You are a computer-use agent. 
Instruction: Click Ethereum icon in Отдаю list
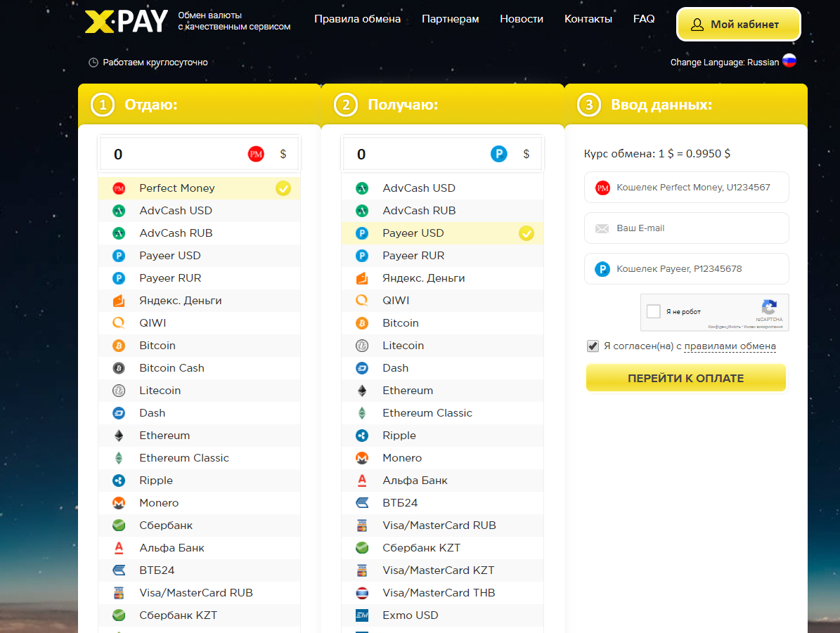tap(119, 436)
